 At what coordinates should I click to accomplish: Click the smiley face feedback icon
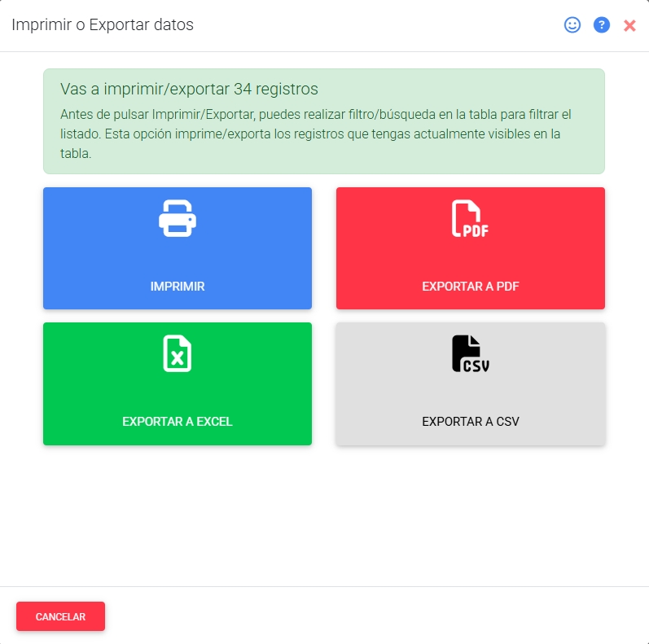tap(572, 25)
